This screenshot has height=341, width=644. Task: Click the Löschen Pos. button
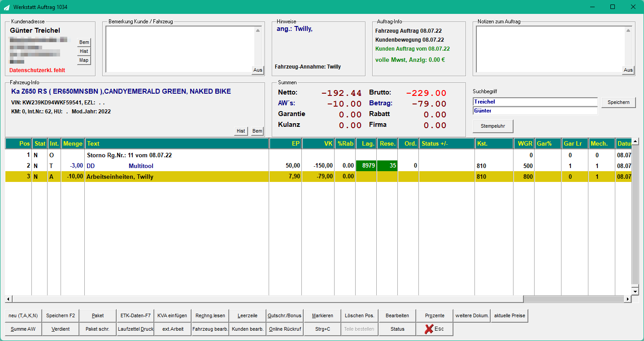pyautogui.click(x=360, y=316)
